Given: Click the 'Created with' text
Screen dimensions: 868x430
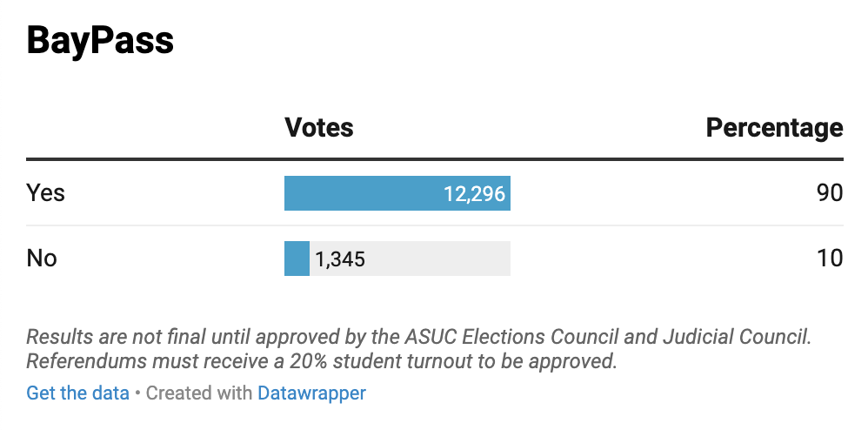Looking at the screenshot, I should pyautogui.click(x=199, y=393).
